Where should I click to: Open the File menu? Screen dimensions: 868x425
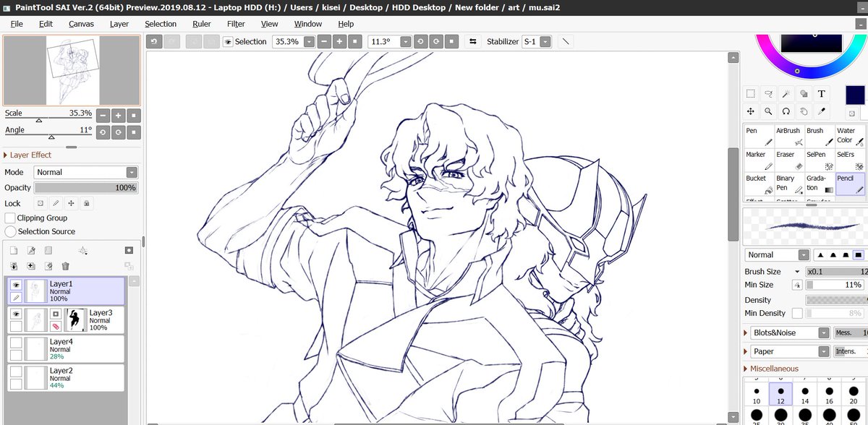pyautogui.click(x=17, y=24)
